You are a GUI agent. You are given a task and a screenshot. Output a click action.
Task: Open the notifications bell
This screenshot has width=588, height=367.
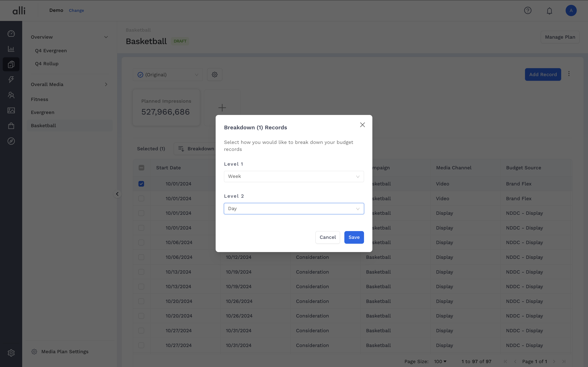tap(549, 11)
